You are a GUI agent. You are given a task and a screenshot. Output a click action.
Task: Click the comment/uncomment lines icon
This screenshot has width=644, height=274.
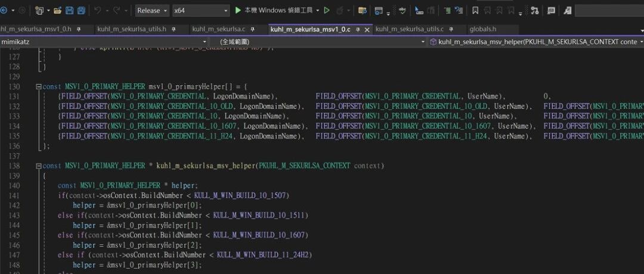459,11
